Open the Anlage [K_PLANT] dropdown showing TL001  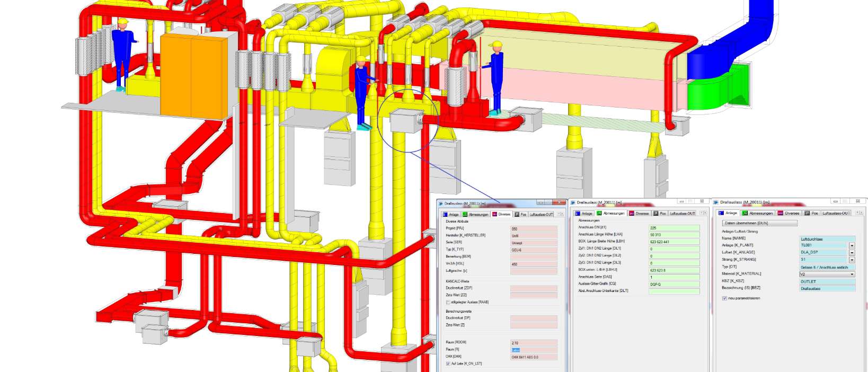[852, 246]
